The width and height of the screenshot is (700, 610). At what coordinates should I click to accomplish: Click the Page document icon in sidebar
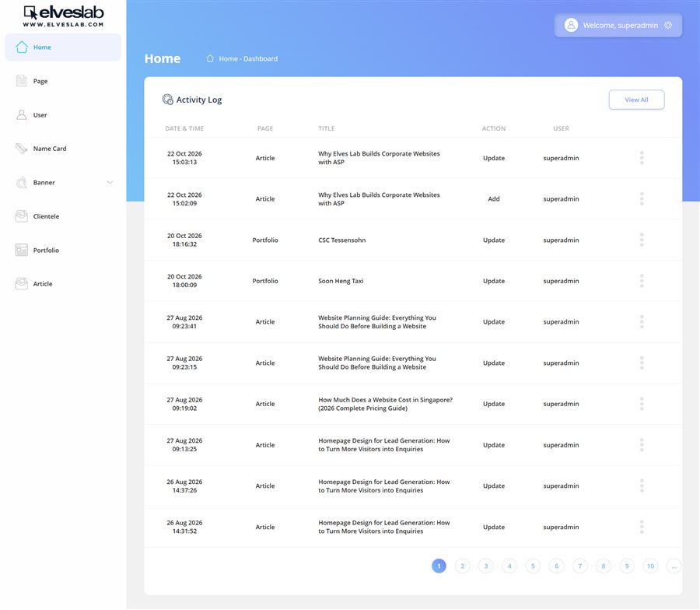click(22, 81)
